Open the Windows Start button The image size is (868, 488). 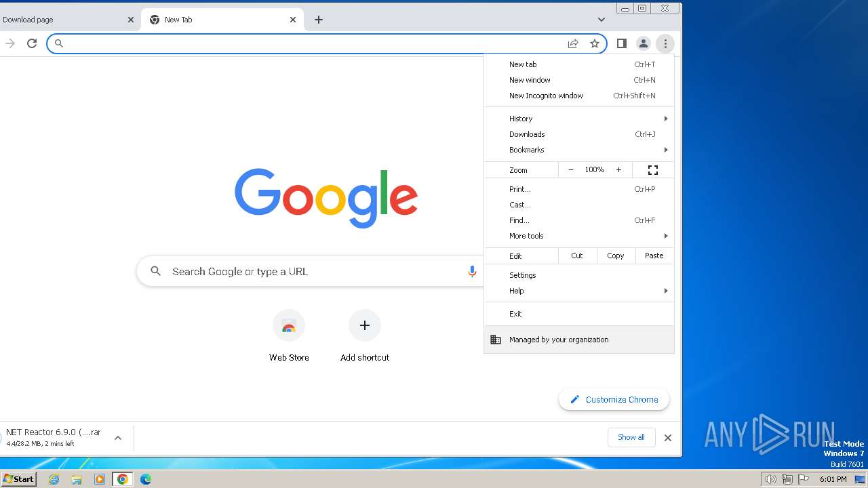click(18, 479)
